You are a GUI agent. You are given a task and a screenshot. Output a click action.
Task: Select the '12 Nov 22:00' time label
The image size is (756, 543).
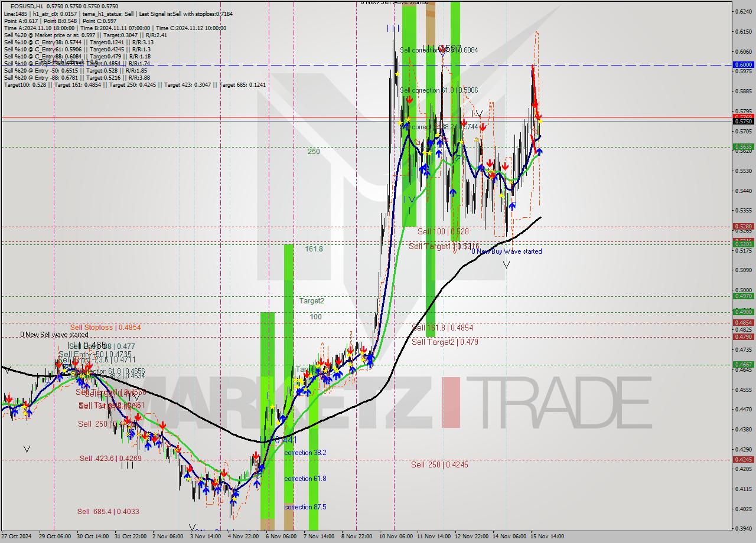[x=471, y=537]
